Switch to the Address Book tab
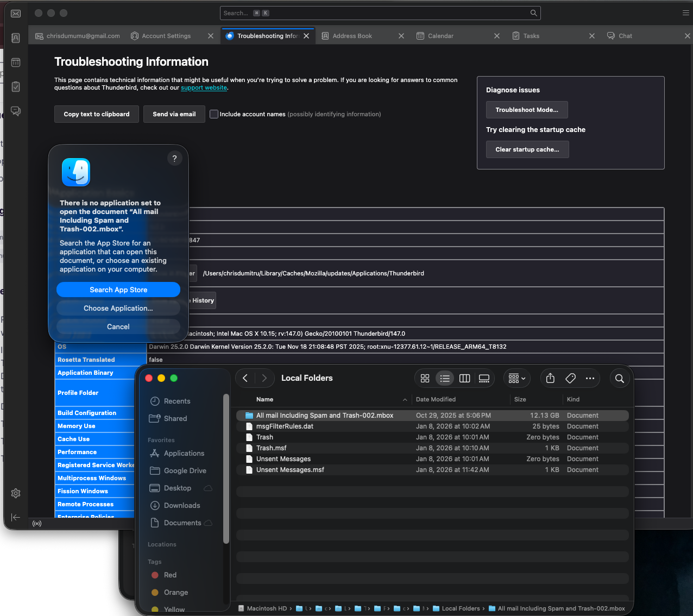 [x=352, y=36]
